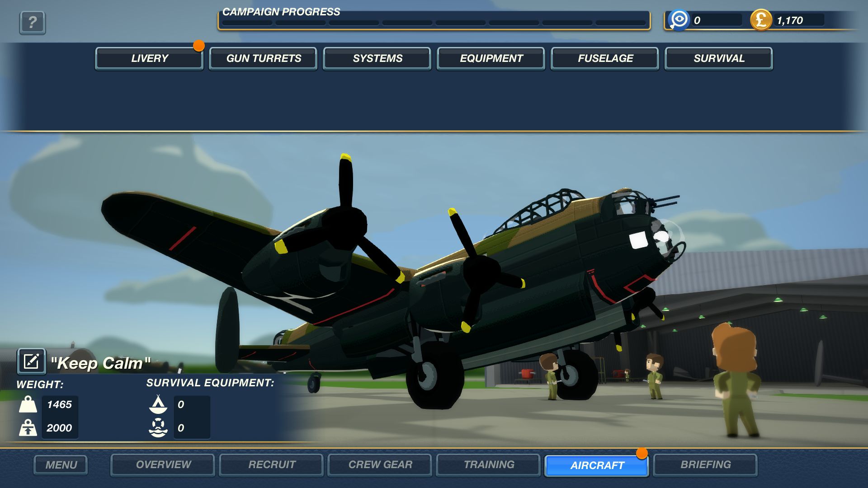Open the Survival equipment category
This screenshot has width=868, height=488.
719,58
